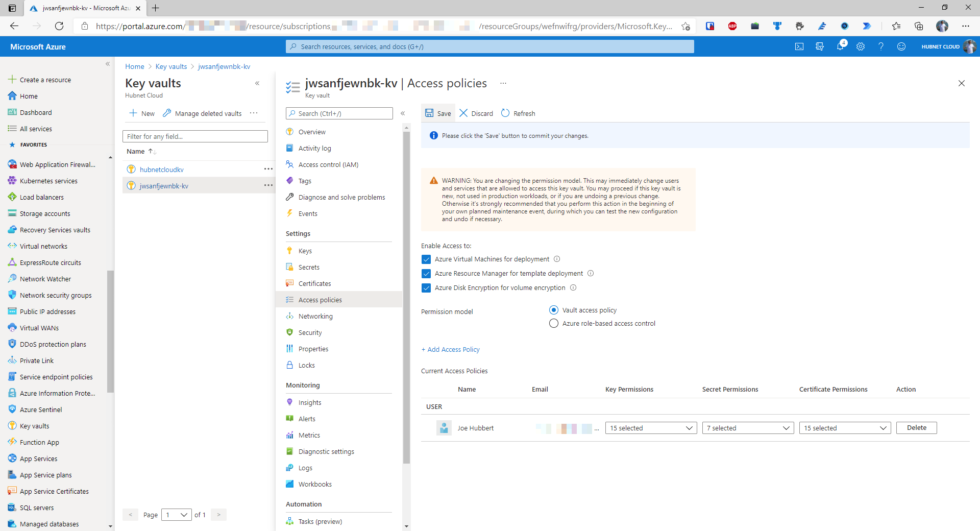Open Create a resource in sidebar
This screenshot has height=531, width=980.
[45, 80]
